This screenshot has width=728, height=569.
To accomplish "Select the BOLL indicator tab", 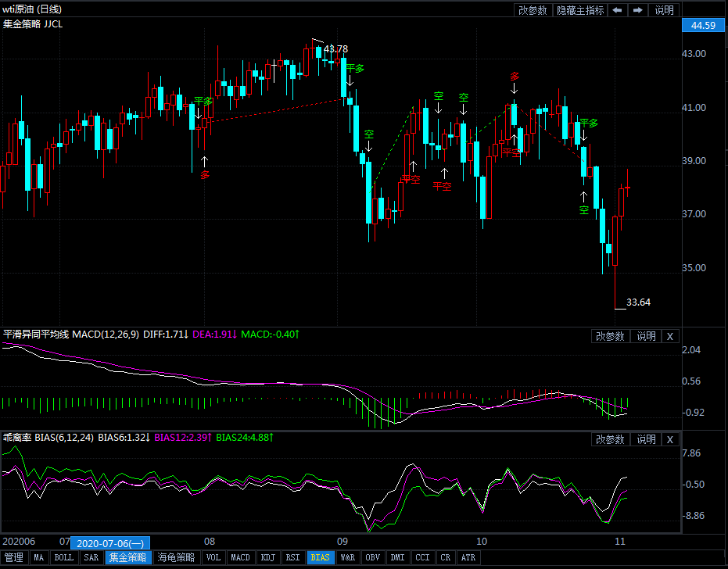I will pyautogui.click(x=63, y=557).
